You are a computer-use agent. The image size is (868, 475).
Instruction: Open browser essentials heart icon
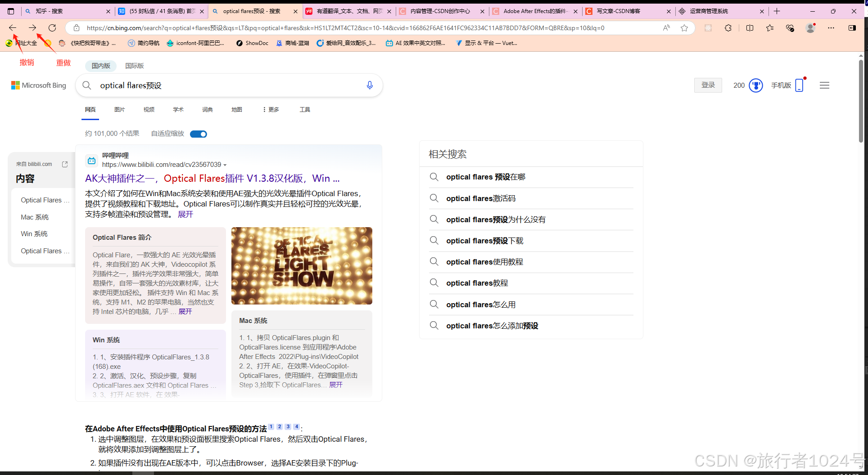(x=790, y=28)
